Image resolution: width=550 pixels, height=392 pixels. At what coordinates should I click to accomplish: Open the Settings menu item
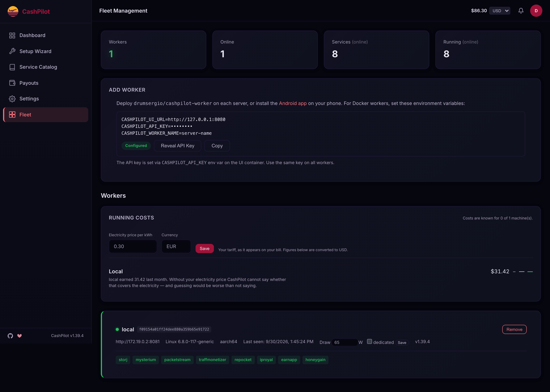(46, 99)
